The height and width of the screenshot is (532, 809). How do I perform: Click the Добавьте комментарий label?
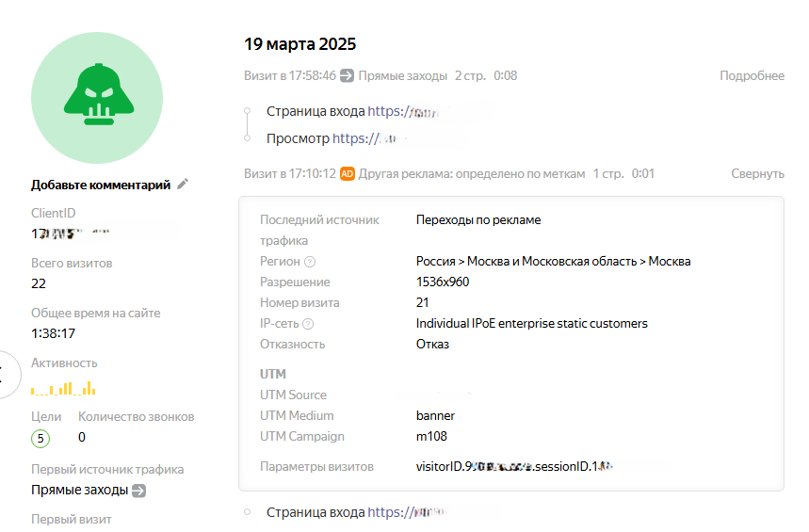101,185
